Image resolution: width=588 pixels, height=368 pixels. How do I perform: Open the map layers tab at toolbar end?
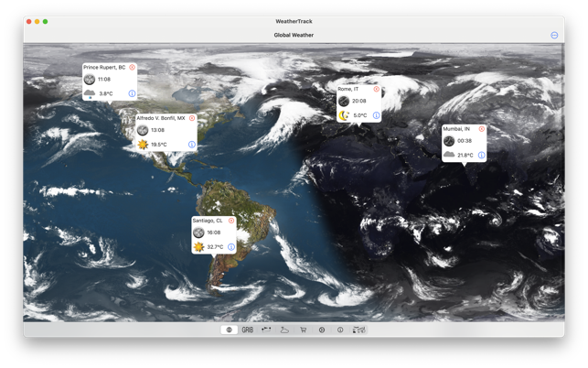coord(358,330)
